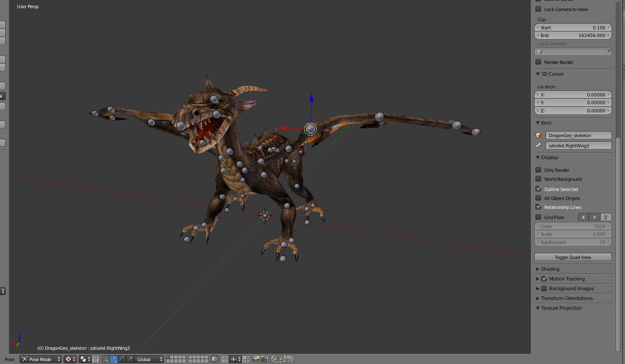Toggle the Y axis grid button
This screenshot has width=625, height=364.
tap(594, 217)
